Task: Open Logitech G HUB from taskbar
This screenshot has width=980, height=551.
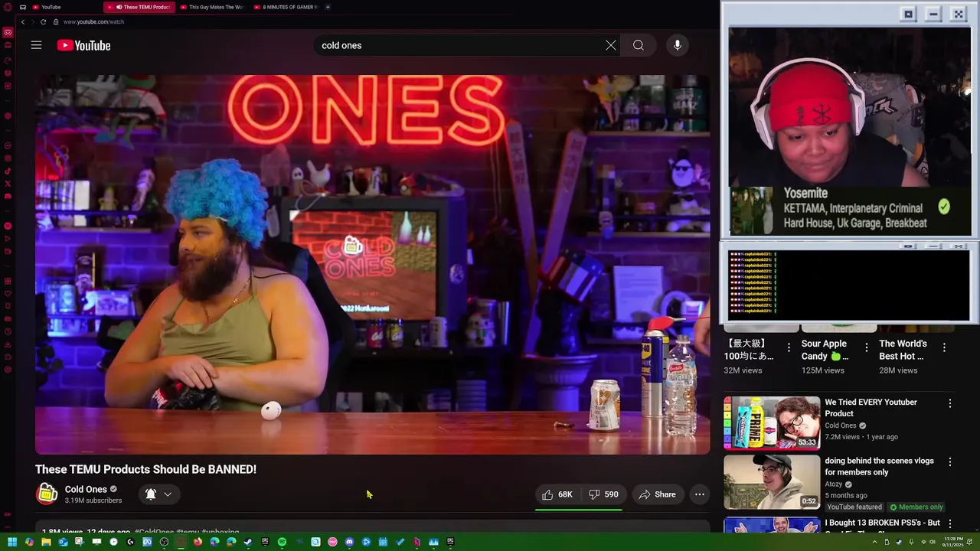Action: pos(130,542)
